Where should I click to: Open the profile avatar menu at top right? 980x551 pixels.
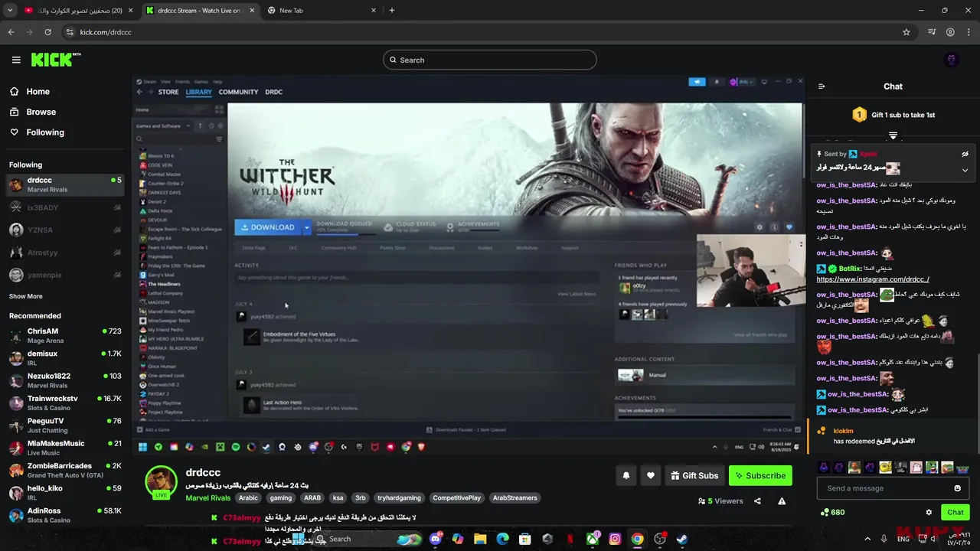tap(952, 60)
